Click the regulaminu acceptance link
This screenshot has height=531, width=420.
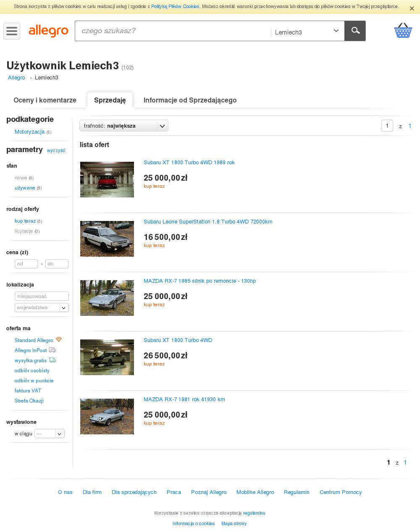254,513
